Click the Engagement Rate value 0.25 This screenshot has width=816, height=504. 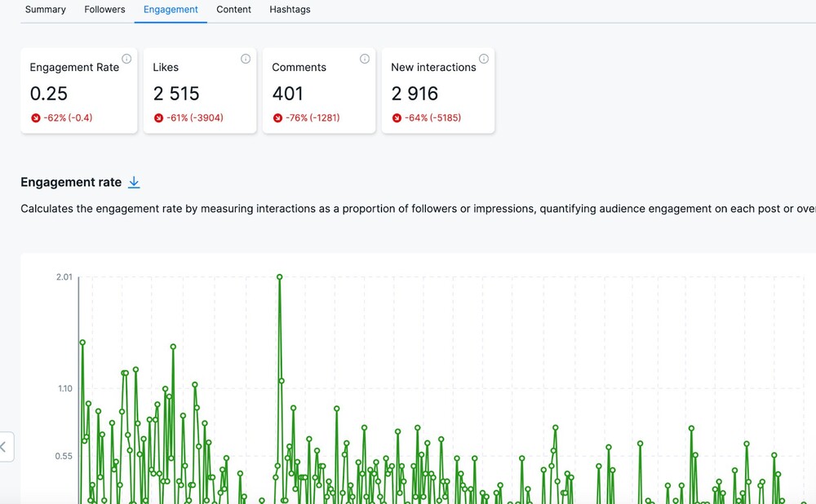49,94
